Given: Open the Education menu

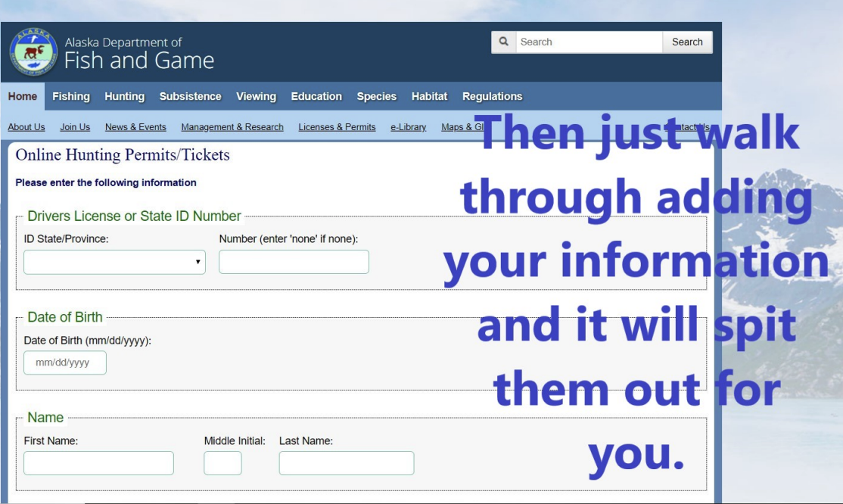Looking at the screenshot, I should [x=316, y=97].
